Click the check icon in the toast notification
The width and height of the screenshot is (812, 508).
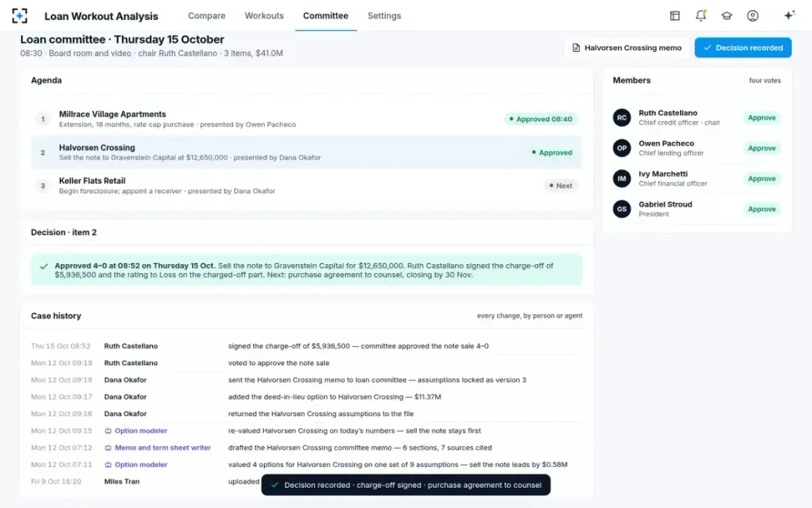pyautogui.click(x=274, y=485)
